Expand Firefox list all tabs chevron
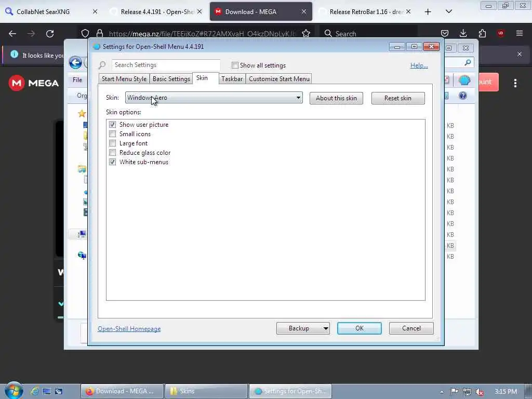Image resolution: width=532 pixels, height=399 pixels. pyautogui.click(x=448, y=11)
